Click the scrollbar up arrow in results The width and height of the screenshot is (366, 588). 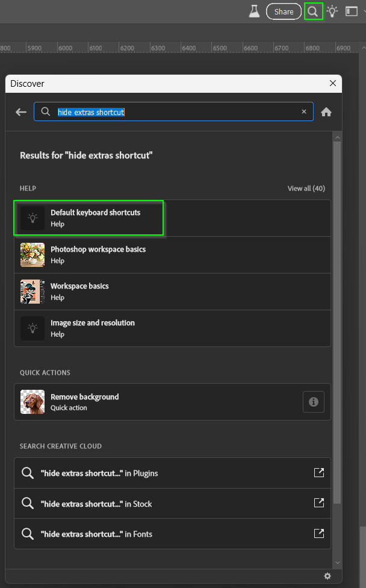337,137
